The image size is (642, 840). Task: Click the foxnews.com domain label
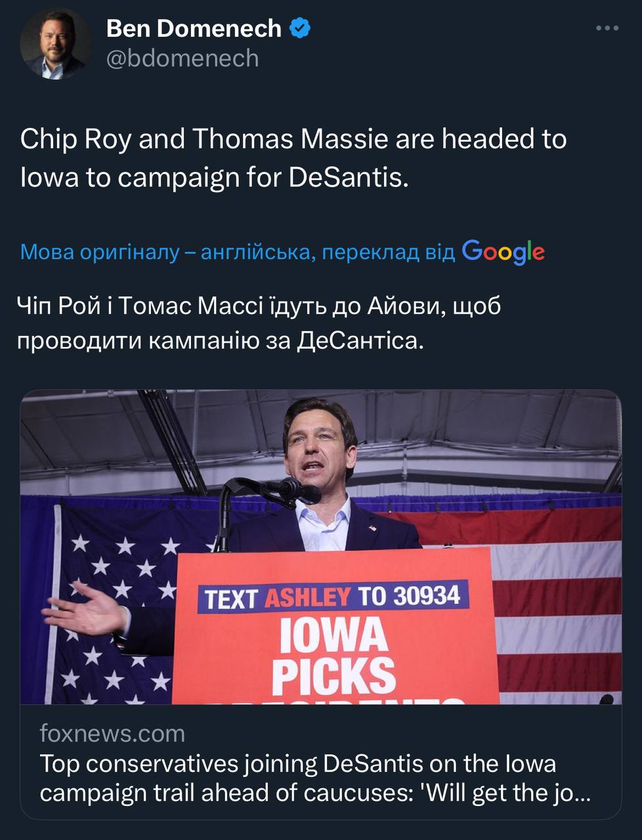(112, 733)
